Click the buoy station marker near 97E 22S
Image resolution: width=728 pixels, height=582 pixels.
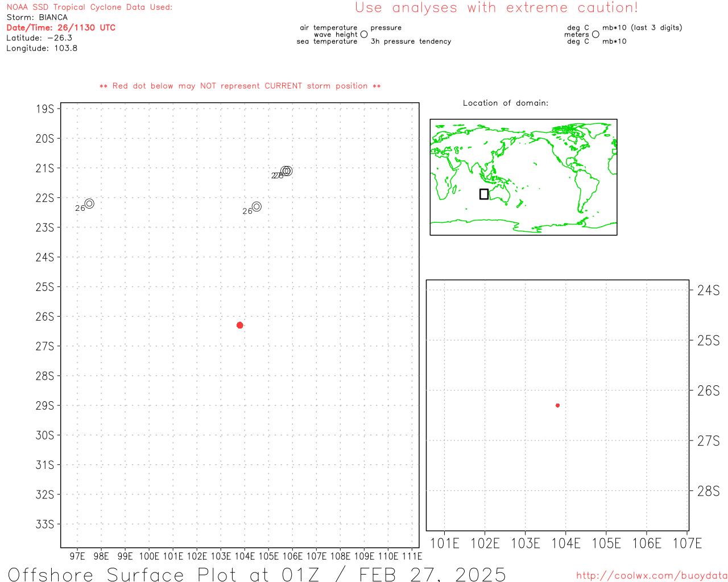[x=89, y=203]
